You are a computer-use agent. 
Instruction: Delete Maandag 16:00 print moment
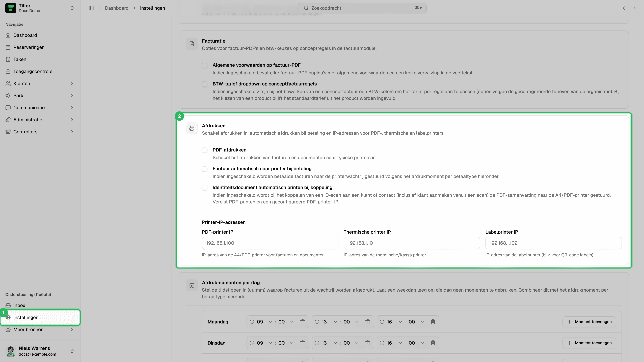[x=433, y=322]
